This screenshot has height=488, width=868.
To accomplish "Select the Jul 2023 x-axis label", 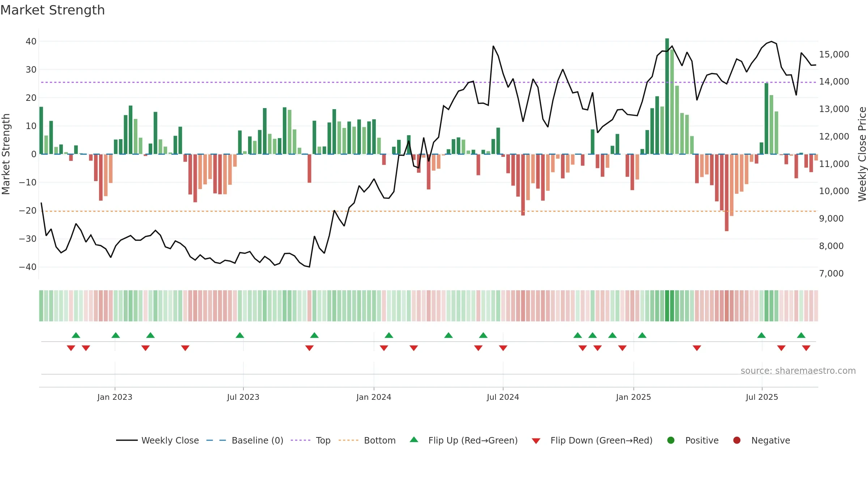I will click(243, 397).
